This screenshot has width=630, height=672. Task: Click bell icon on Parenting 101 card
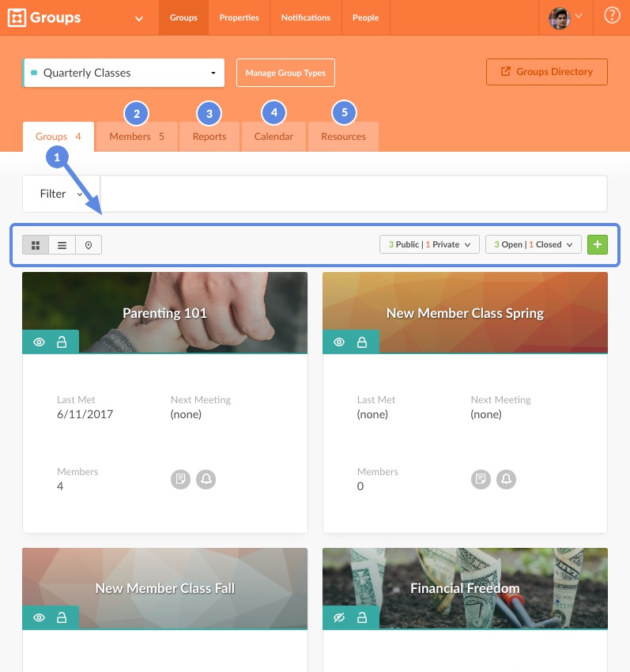(206, 479)
